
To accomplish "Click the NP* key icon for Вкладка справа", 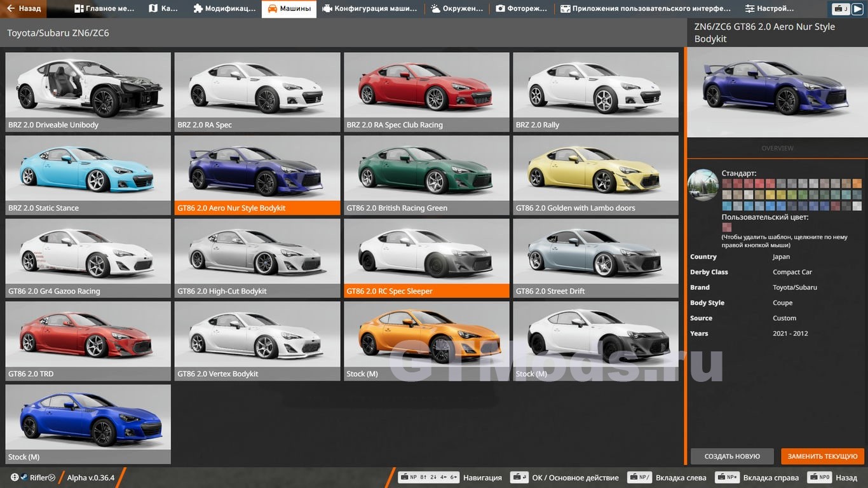I will (x=727, y=477).
